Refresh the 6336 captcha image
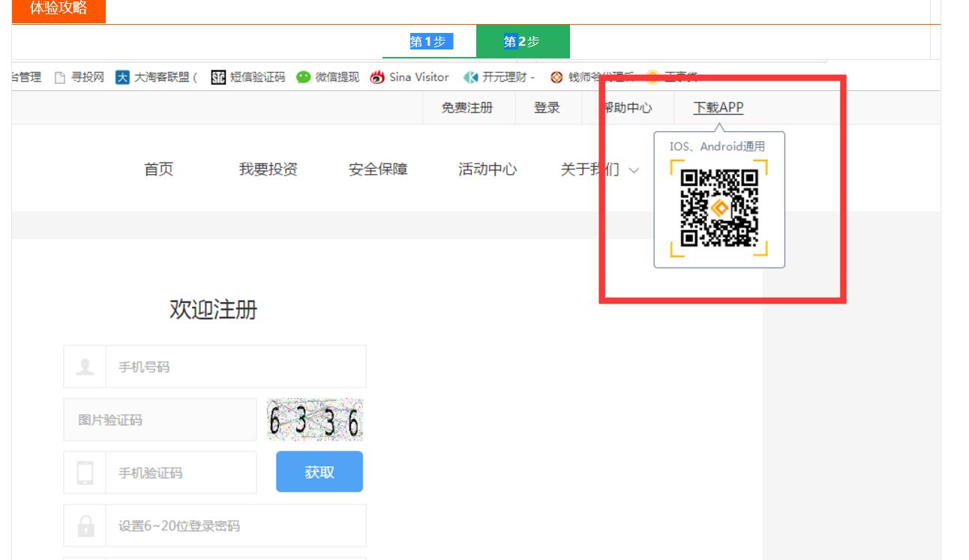Screen dimensions: 969x560 pyautogui.click(x=315, y=420)
